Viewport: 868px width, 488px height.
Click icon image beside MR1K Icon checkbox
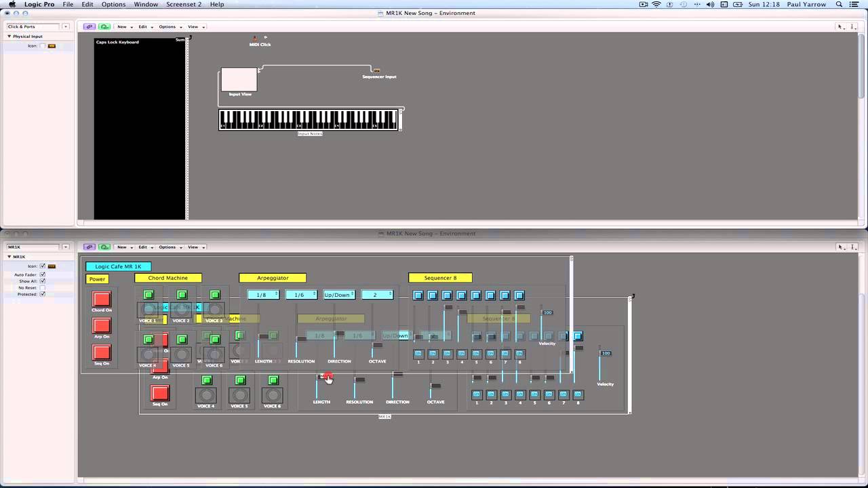(52, 266)
